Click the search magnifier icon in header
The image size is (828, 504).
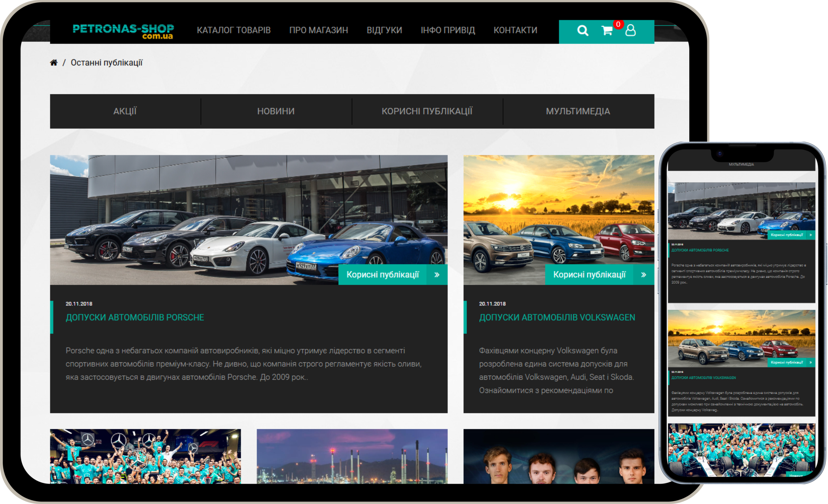(x=583, y=31)
